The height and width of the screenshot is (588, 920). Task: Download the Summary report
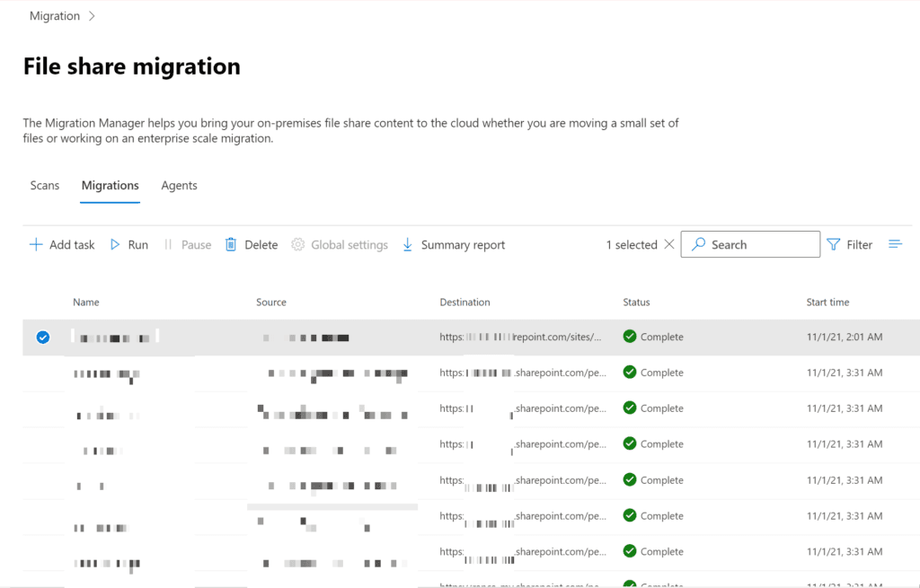(x=453, y=245)
